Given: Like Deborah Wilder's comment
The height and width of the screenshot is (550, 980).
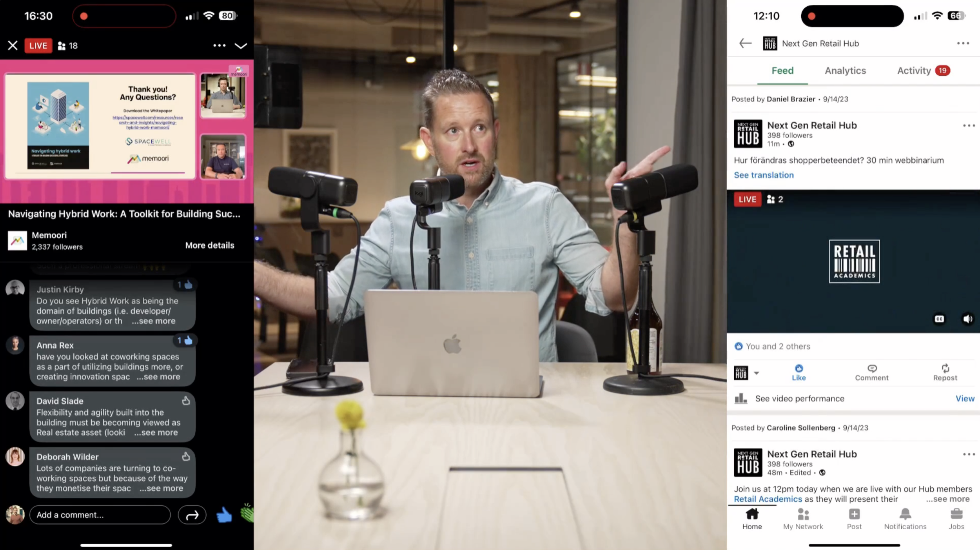Looking at the screenshot, I should click(x=186, y=456).
